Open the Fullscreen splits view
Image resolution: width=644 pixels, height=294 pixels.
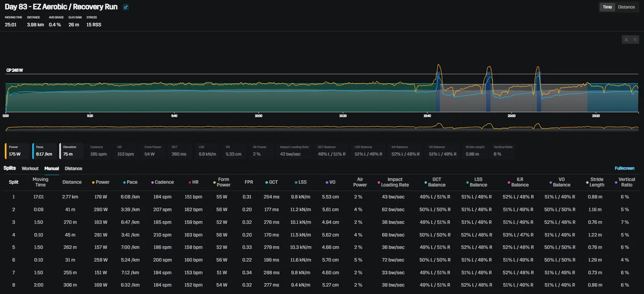point(625,168)
